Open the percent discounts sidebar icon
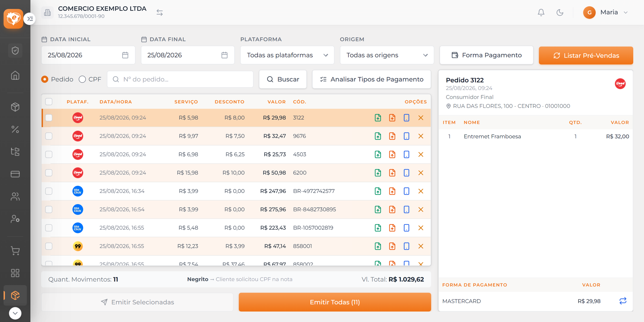 pos(15,129)
